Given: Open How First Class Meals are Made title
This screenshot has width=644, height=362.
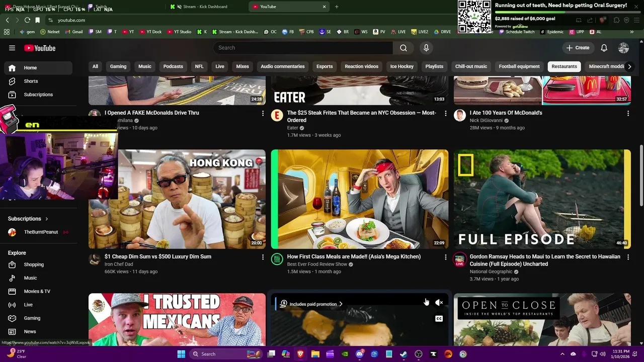Looking at the screenshot, I should coord(354,256).
